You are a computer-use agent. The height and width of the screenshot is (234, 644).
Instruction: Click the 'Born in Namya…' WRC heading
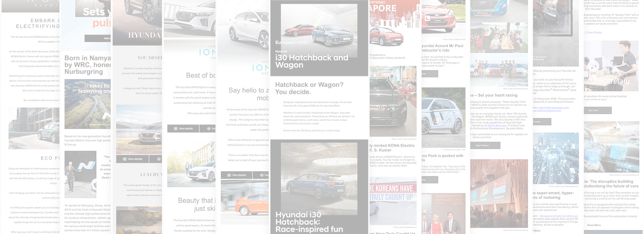pos(88,65)
